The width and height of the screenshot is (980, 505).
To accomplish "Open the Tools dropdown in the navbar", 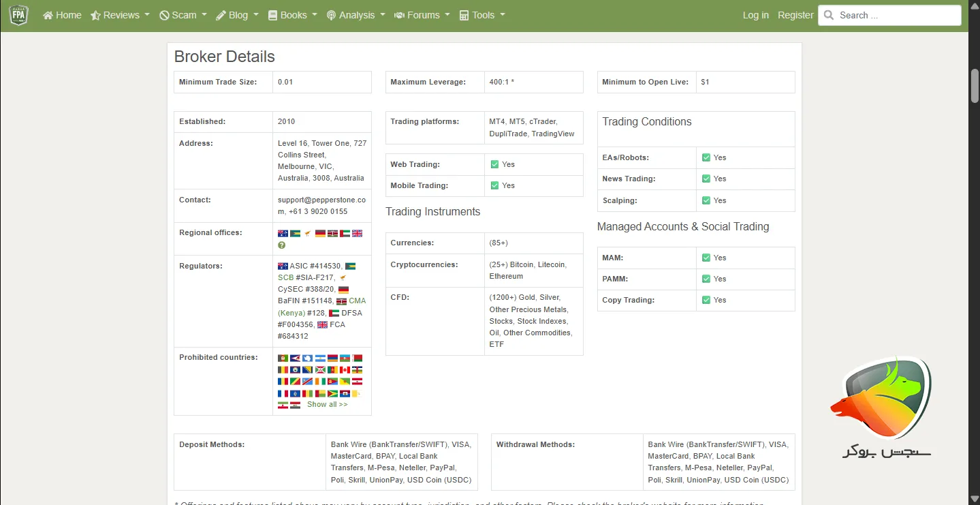I will [482, 15].
